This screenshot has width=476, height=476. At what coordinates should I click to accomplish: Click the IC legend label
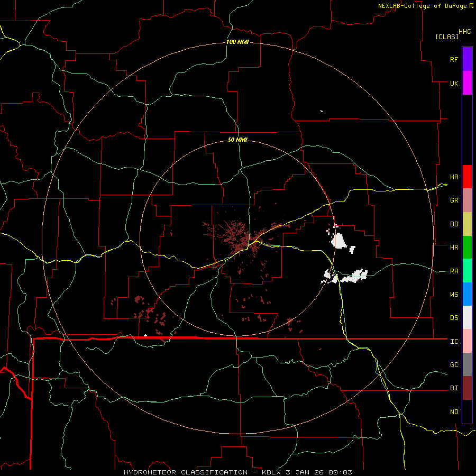point(454,342)
